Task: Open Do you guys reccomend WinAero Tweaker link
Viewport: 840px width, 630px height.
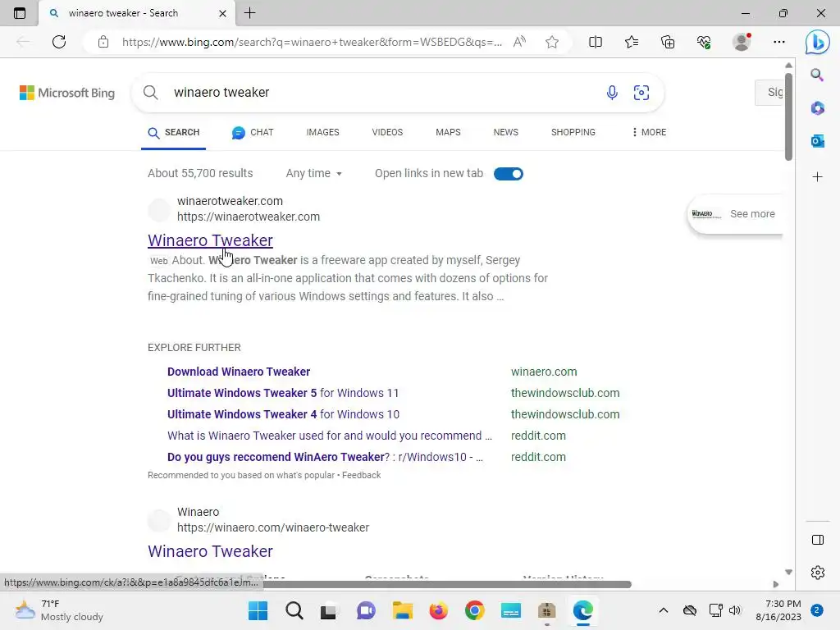Action: point(325,458)
